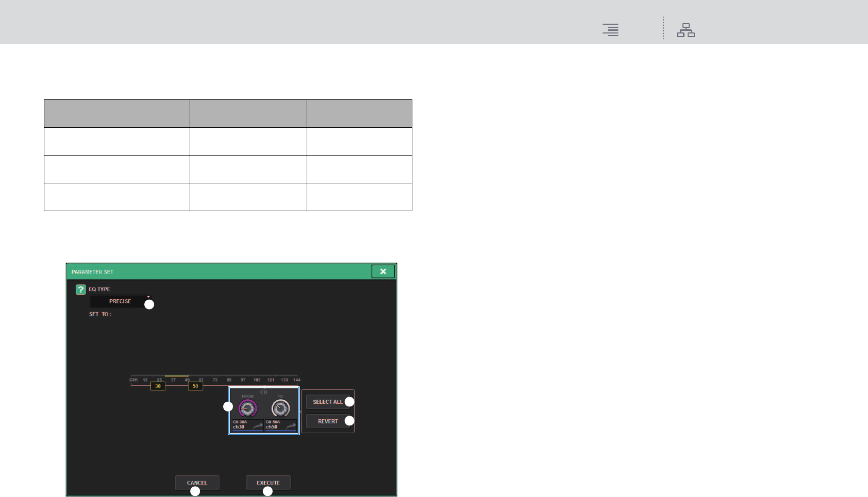The height and width of the screenshot is (497, 868).
Task: Click the EQ TYPE label
Action: coord(99,289)
